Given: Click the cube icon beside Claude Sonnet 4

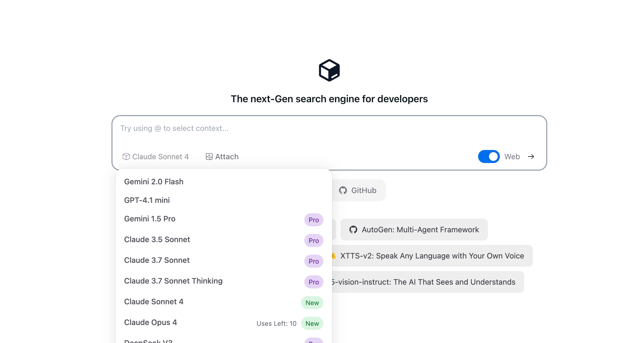Looking at the screenshot, I should [x=126, y=157].
